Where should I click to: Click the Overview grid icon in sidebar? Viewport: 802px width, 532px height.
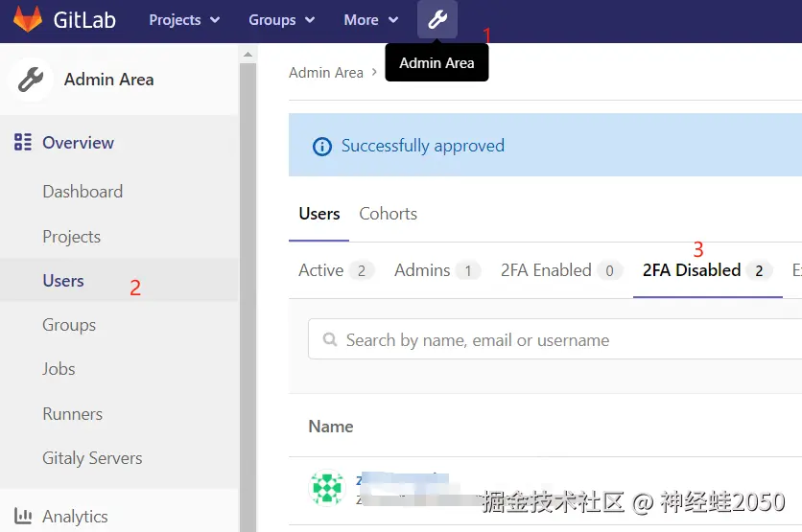tap(23, 142)
